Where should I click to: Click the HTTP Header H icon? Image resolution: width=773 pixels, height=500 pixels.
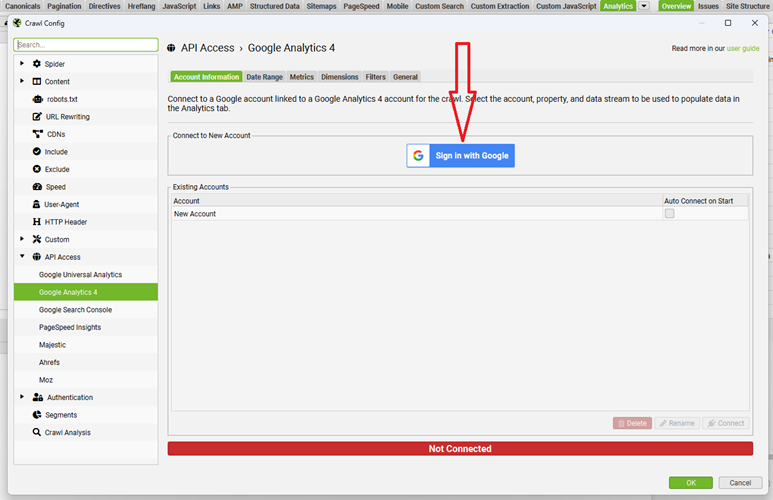click(36, 222)
